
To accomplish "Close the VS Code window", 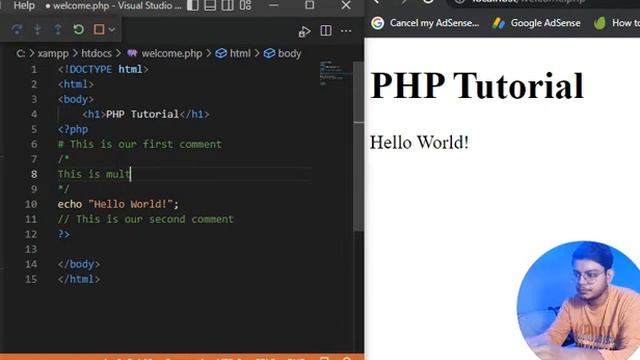I will click(x=346, y=5).
